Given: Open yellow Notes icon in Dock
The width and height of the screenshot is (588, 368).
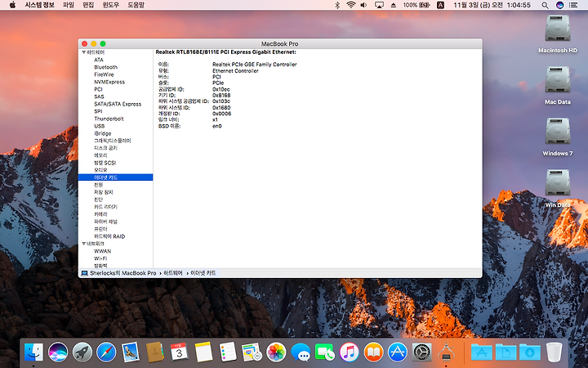Looking at the screenshot, I should 203,352.
